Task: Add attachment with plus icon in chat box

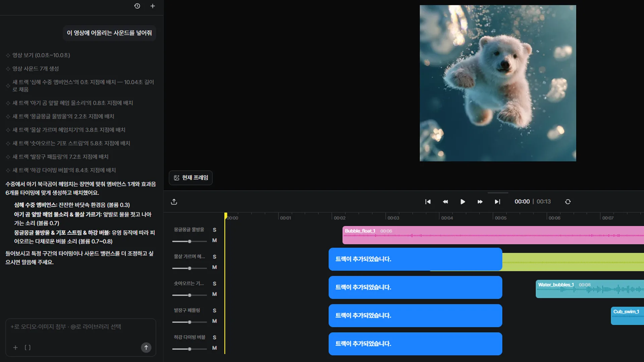Action: coord(15,348)
